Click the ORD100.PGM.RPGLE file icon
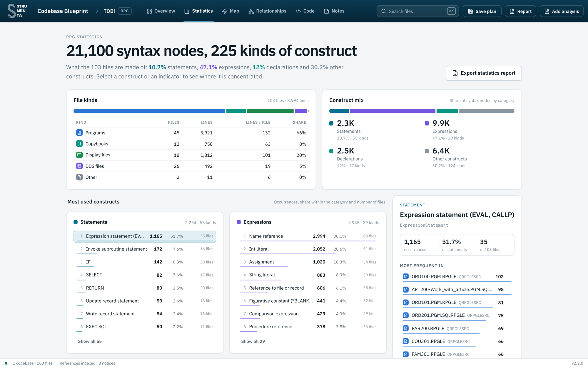 coord(406,276)
